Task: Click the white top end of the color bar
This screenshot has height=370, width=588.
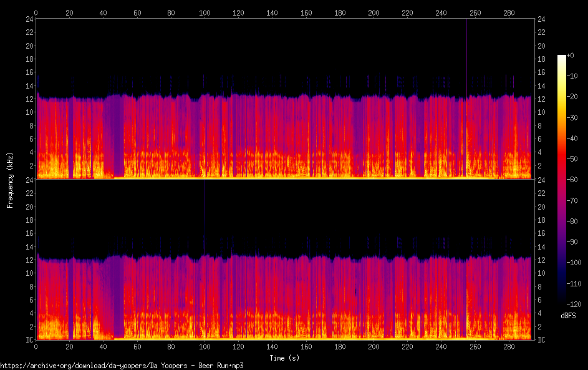Action: 562,57
